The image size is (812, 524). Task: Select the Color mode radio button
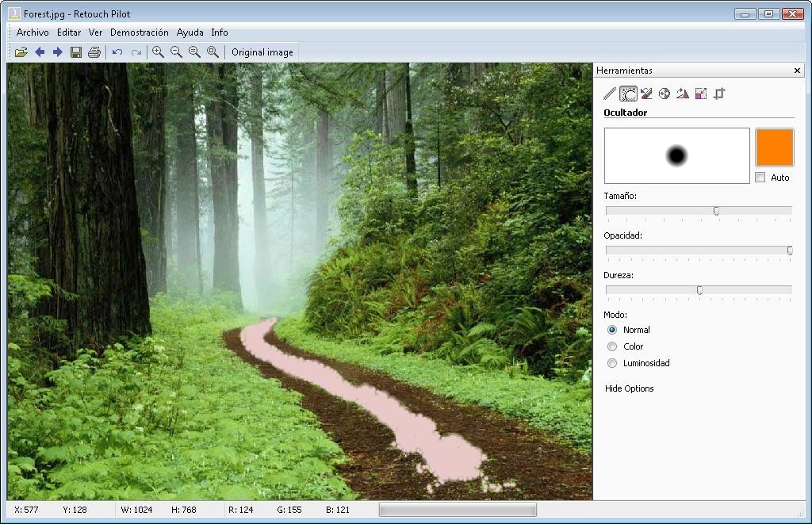pos(612,346)
